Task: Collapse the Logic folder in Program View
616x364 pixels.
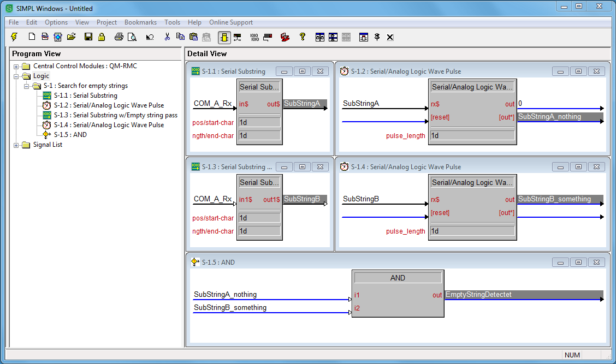Action: pos(16,76)
